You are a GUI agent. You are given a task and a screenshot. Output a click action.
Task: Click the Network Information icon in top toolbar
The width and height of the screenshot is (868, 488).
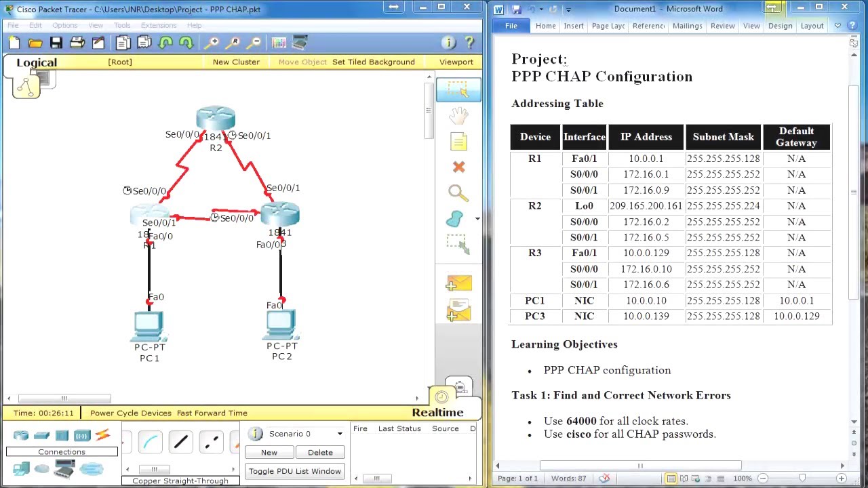(x=448, y=43)
